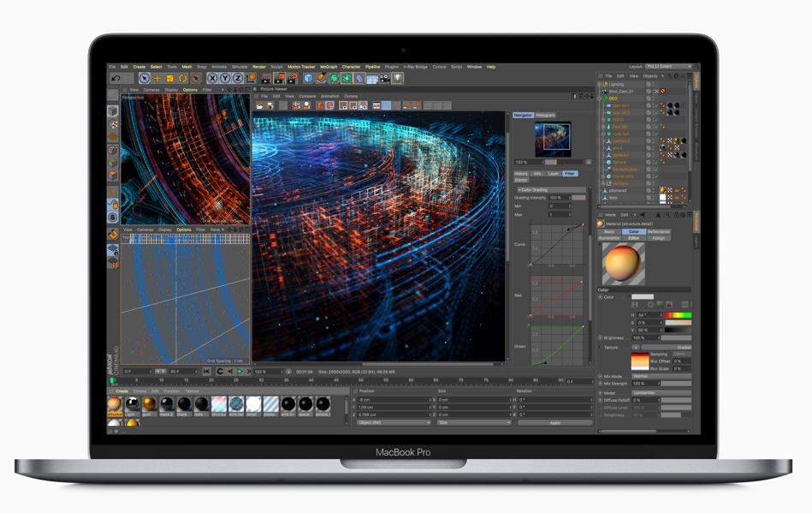The width and height of the screenshot is (812, 513).
Task: Adjust the Grading Intensity slider
Action: coord(578,198)
